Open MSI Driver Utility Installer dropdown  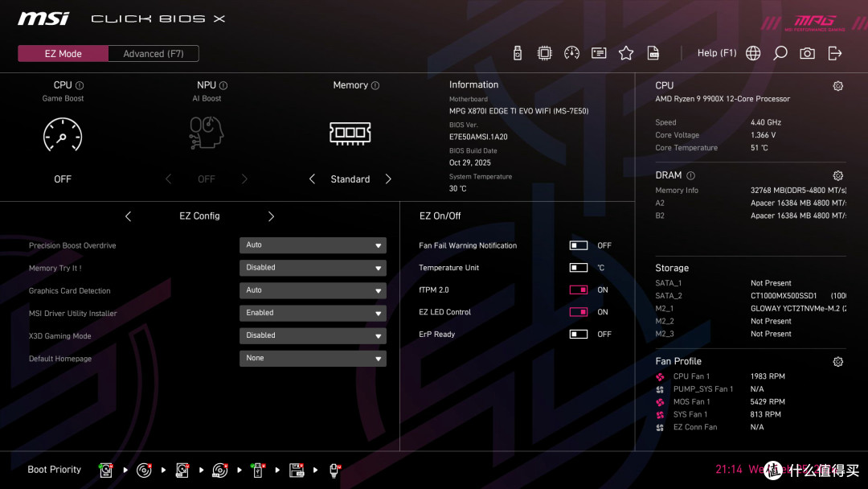[313, 313]
